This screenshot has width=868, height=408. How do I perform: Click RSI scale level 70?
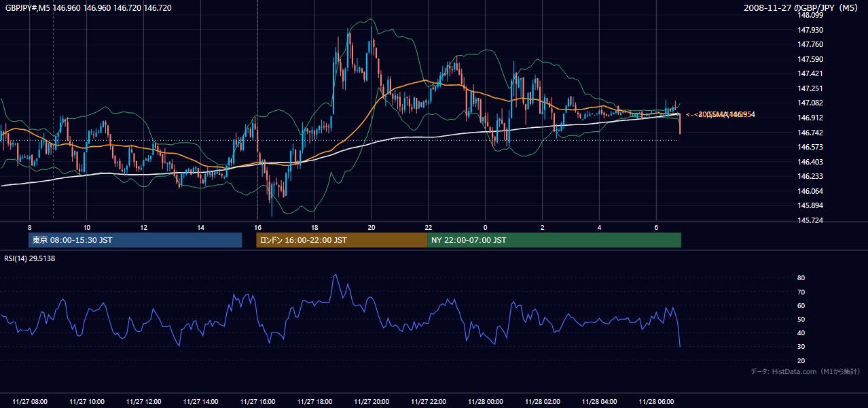click(801, 292)
